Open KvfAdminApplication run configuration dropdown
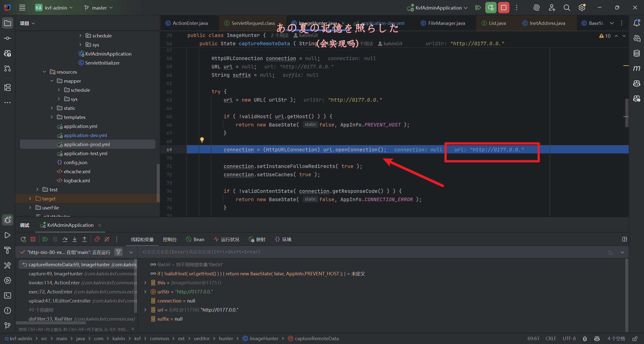 [437, 8]
